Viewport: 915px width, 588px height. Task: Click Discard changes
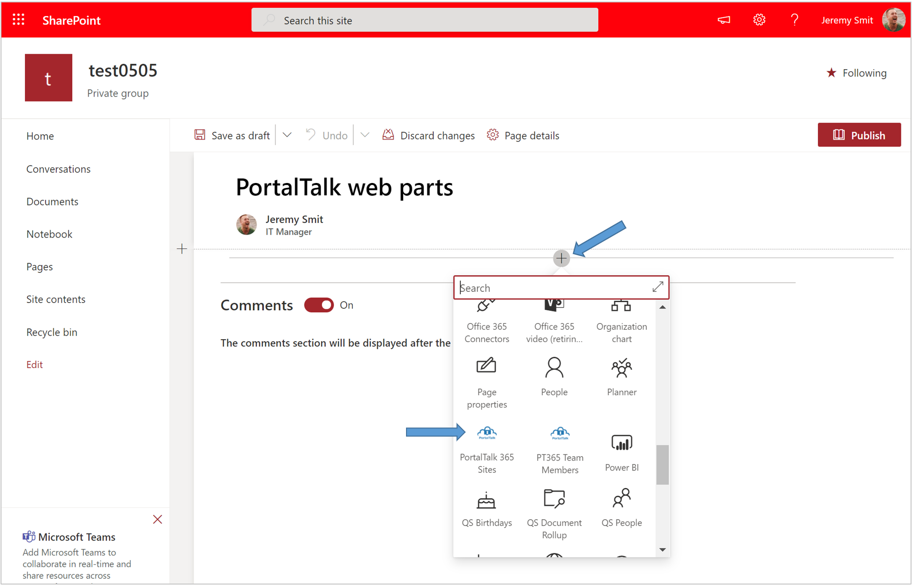point(428,135)
